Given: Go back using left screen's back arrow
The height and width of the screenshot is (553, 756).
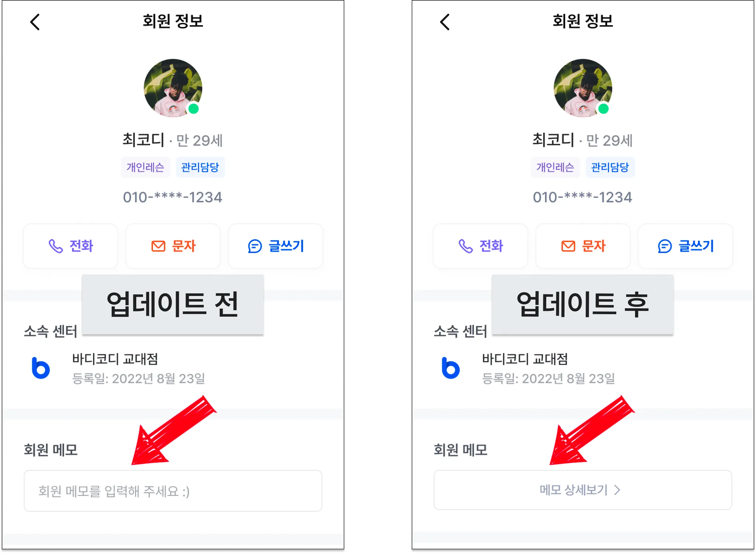Looking at the screenshot, I should point(35,22).
